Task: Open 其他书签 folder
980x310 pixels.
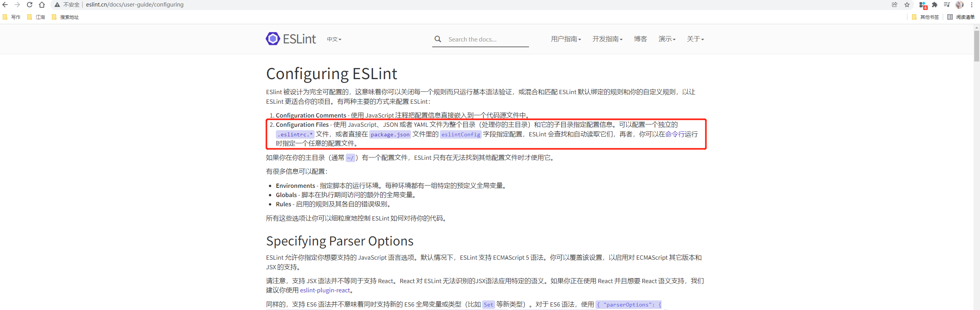Action: [x=925, y=17]
